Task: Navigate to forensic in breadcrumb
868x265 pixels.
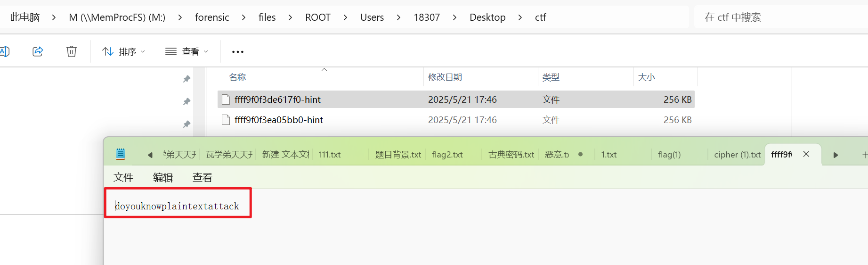Action: (x=212, y=17)
